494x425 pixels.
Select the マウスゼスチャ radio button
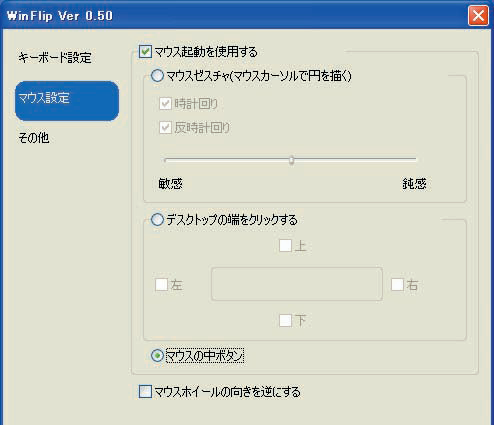(157, 76)
